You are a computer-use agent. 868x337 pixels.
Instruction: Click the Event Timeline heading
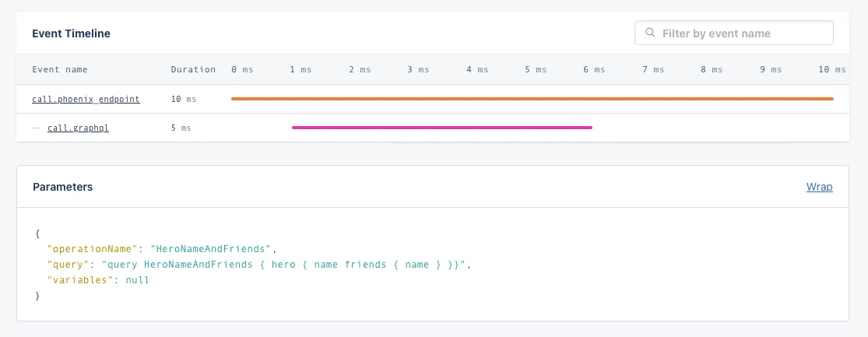72,33
